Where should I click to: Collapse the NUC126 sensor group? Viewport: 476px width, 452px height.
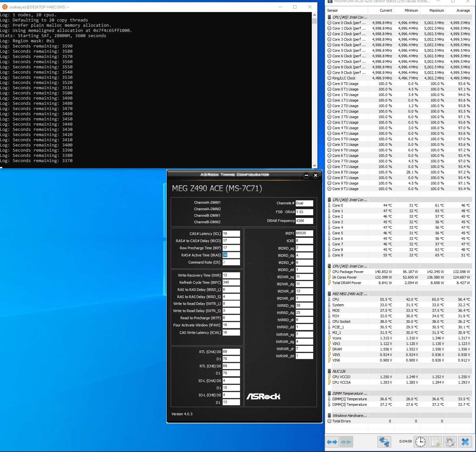click(x=329, y=371)
